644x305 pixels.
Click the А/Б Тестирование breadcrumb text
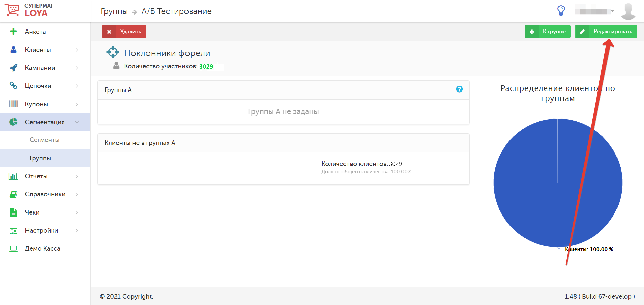tap(176, 11)
